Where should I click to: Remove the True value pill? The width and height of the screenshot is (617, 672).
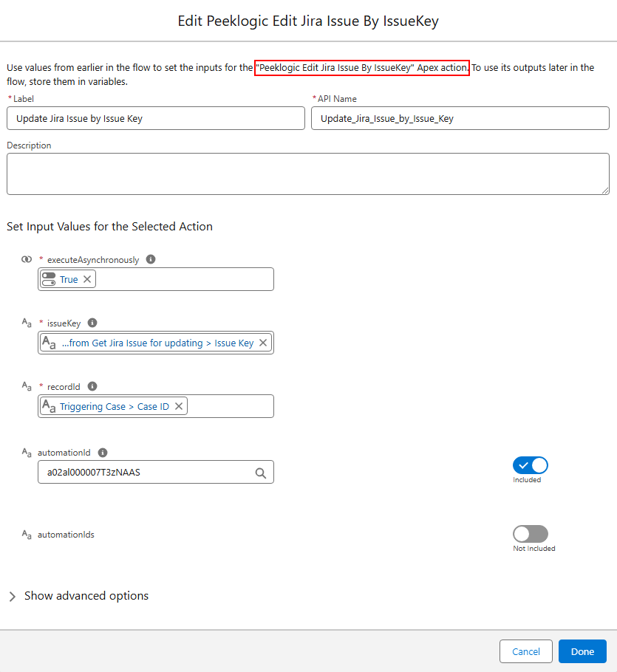(87, 279)
